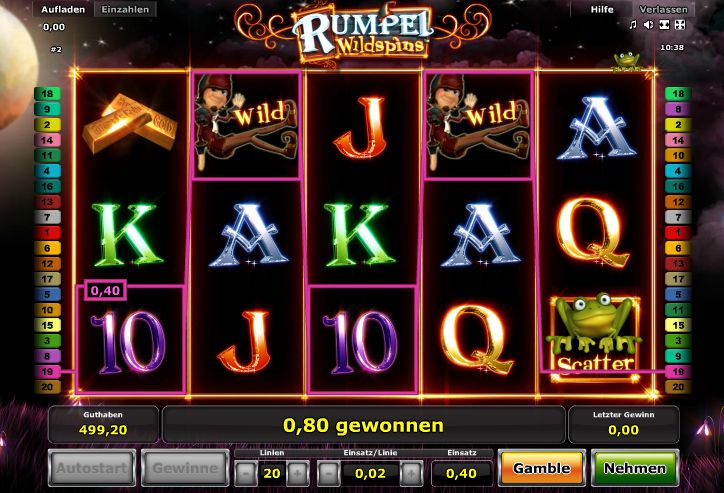Select payline 19 marker on the right
Viewport: 724px width, 493px height.
678,372
